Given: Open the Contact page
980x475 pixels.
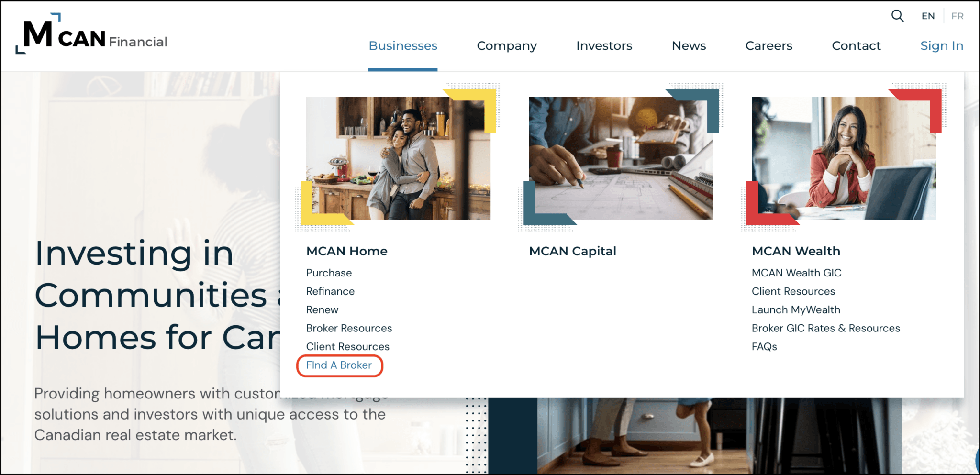Looking at the screenshot, I should (x=857, y=46).
